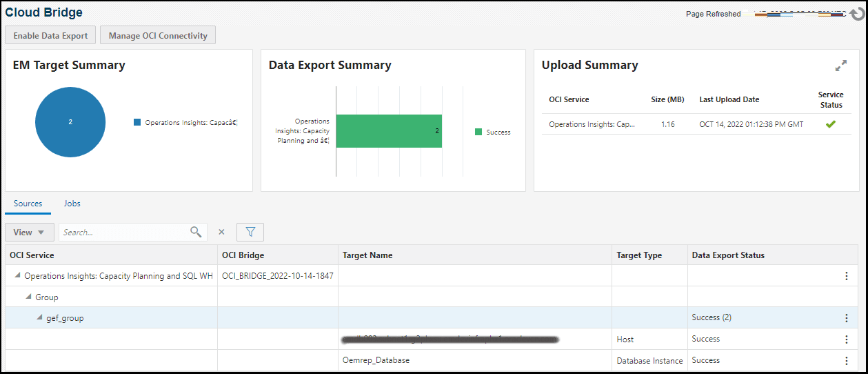
Task: Refresh the page with the circular arrow icon
Action: (x=856, y=14)
